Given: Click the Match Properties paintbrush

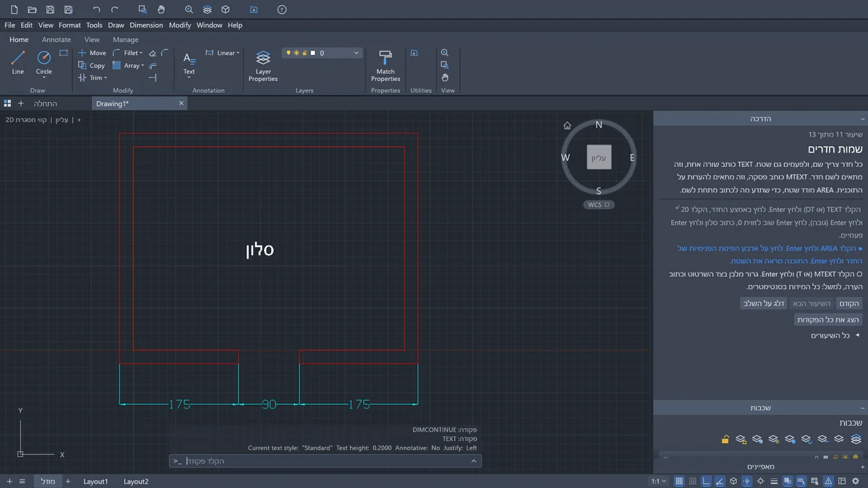Looking at the screenshot, I should click(386, 66).
